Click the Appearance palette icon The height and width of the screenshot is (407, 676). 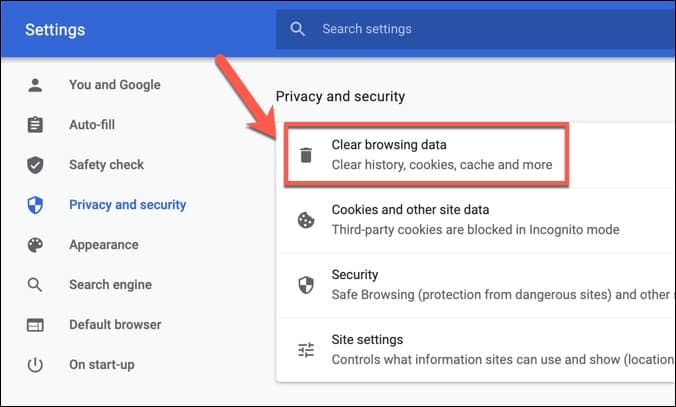click(35, 245)
